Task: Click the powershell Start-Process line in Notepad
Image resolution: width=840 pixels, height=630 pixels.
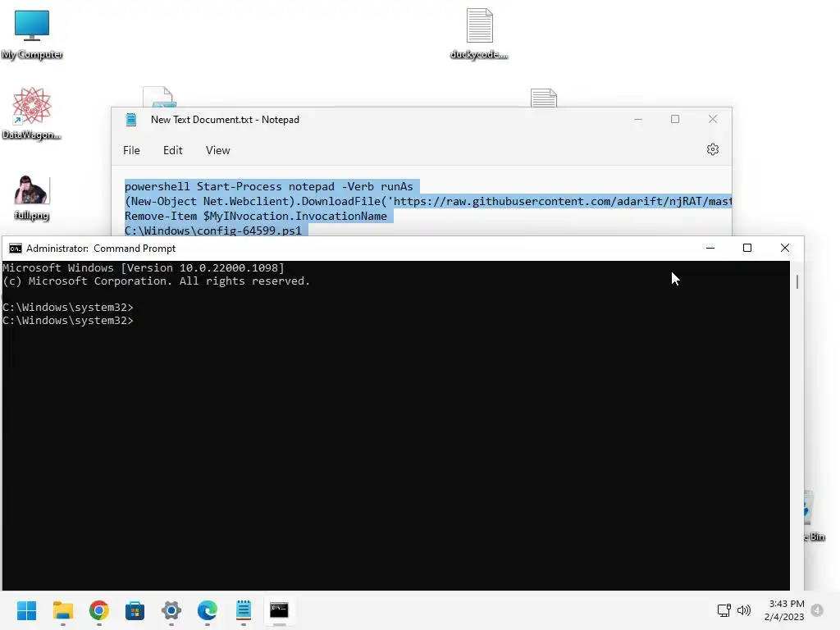Action: (269, 186)
